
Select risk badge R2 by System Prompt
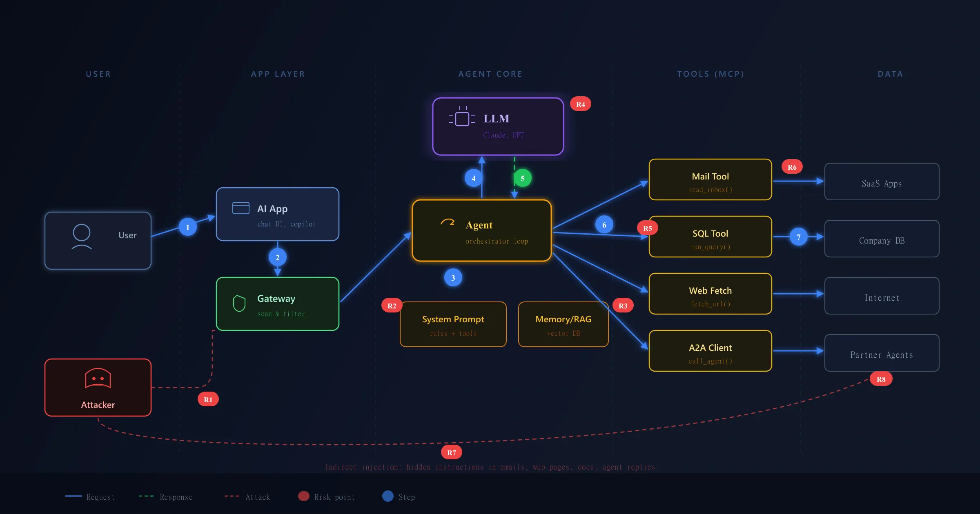(x=392, y=306)
